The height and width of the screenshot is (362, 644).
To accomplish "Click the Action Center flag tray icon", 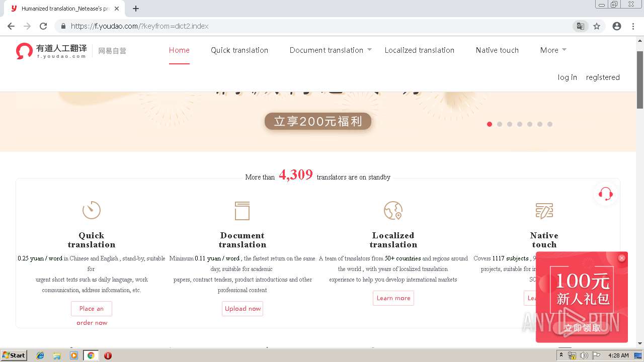I will (596, 355).
